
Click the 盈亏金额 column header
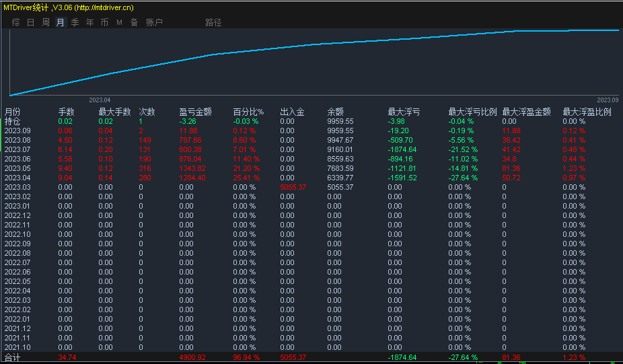(196, 112)
